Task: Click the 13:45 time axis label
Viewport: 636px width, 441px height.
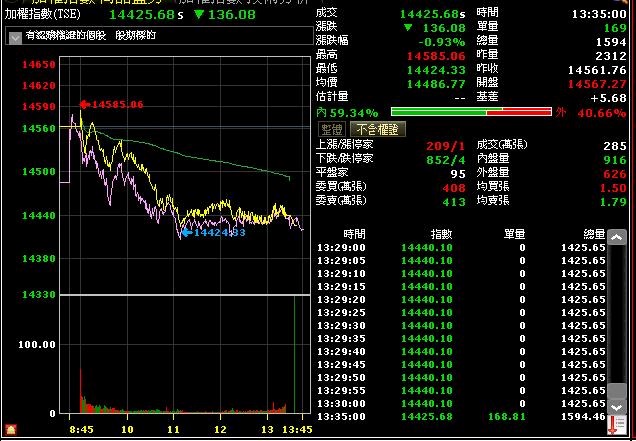Action: (297, 430)
